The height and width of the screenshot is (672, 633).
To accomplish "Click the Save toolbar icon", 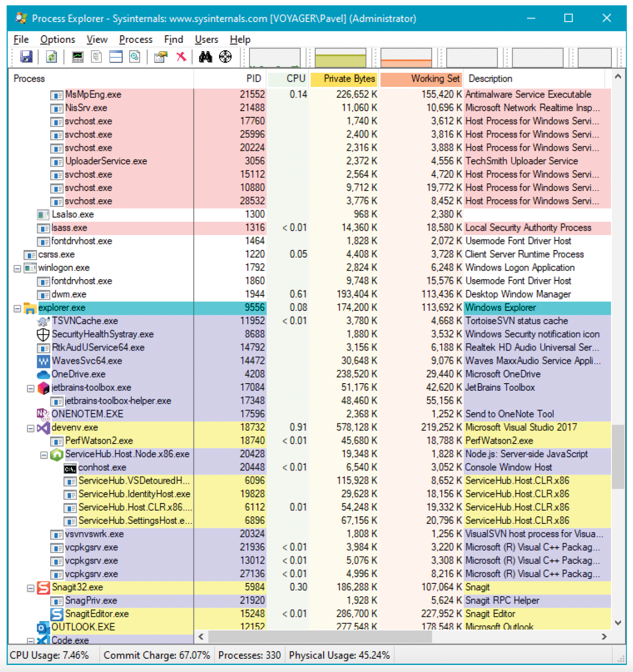I will (26, 57).
